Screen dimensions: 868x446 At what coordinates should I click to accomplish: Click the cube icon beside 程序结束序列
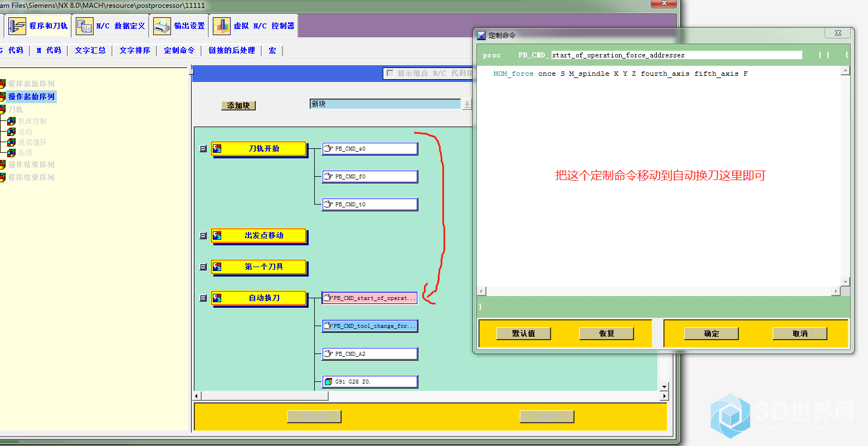click(2, 178)
